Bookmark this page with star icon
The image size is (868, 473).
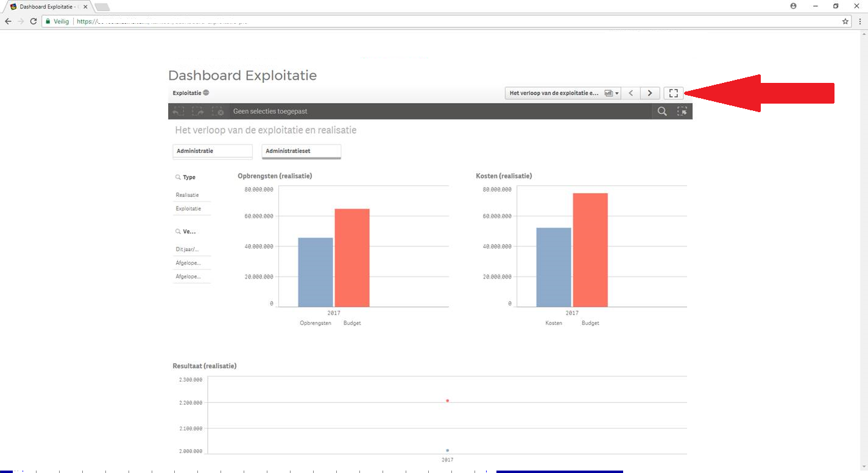tap(845, 21)
